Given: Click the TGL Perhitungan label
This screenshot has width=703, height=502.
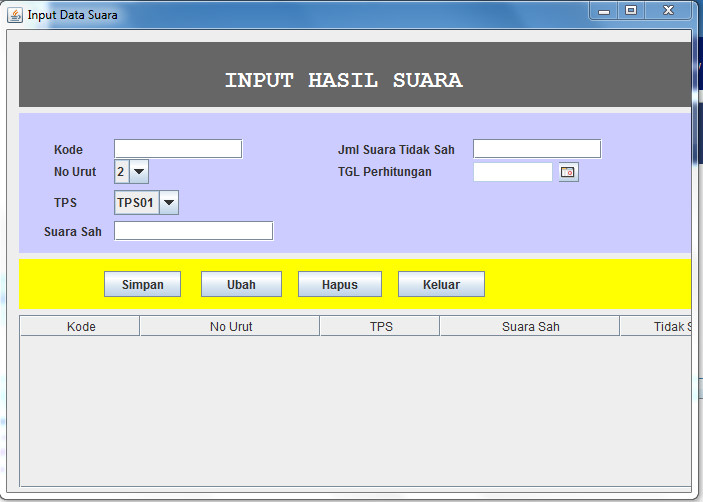Looking at the screenshot, I should point(385,172).
